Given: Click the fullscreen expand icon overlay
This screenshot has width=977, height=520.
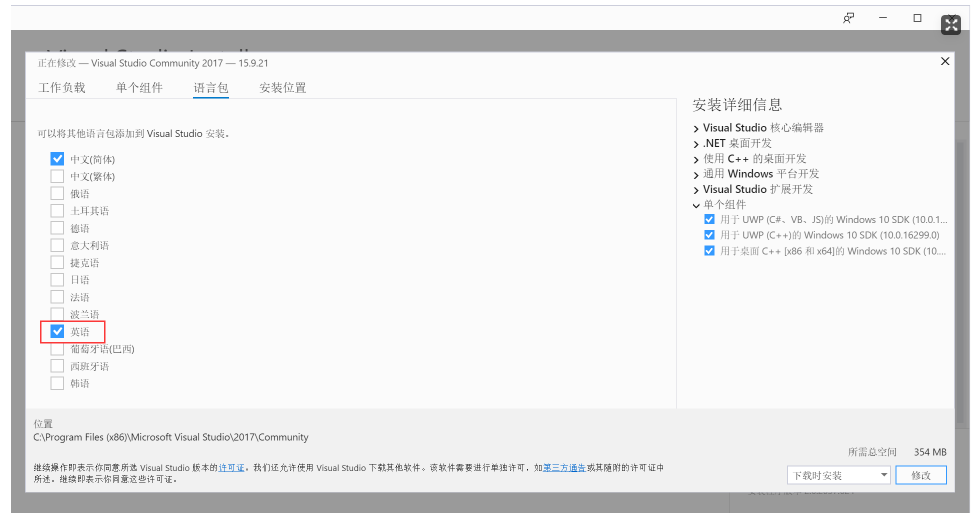Looking at the screenshot, I should [951, 25].
